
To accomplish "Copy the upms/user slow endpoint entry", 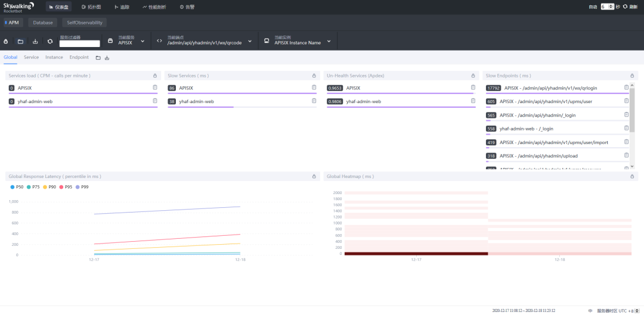I will tap(626, 101).
